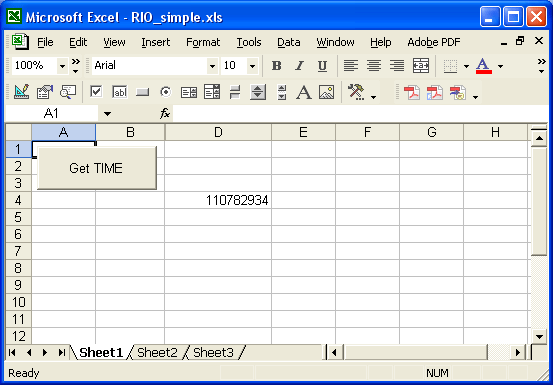This screenshot has width=553, height=385.
Task: Open the control Properties icon
Action: [x=45, y=92]
